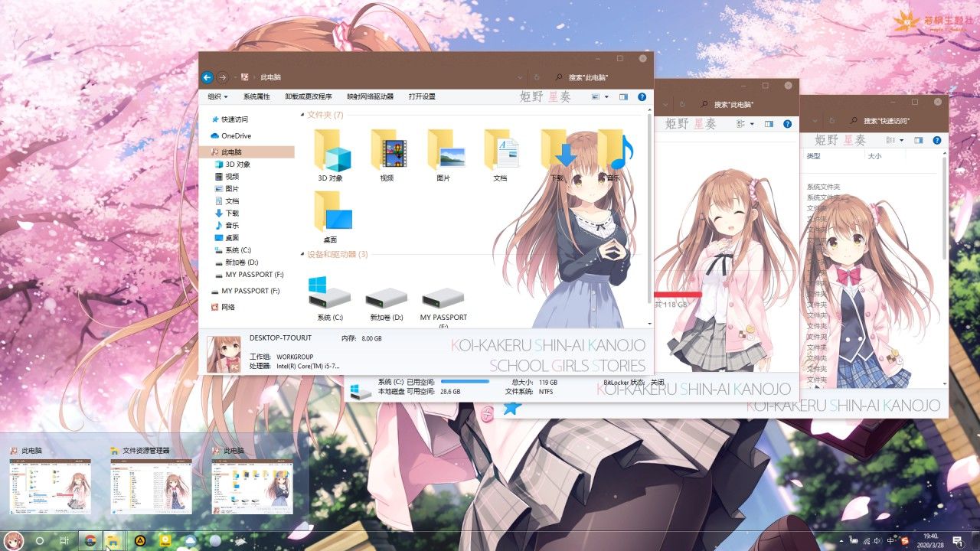980x551 pixels.
Task: Open help in the 快速访问 window
Action: pos(937,140)
